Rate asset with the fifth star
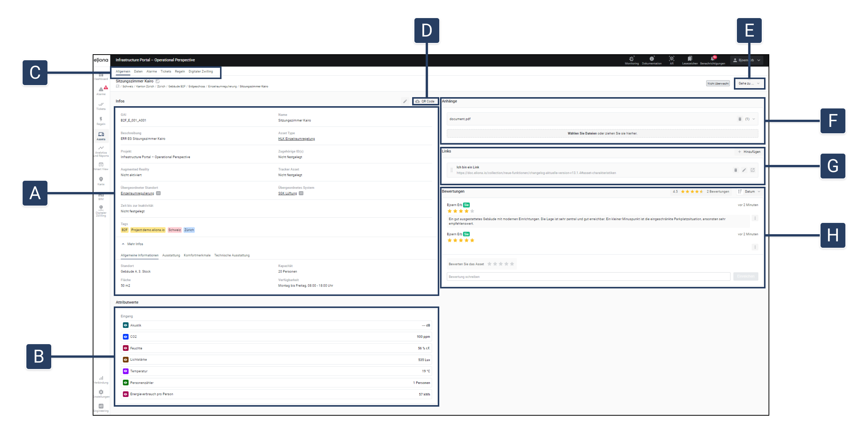Viewport: 868px width, 433px height. [512, 264]
